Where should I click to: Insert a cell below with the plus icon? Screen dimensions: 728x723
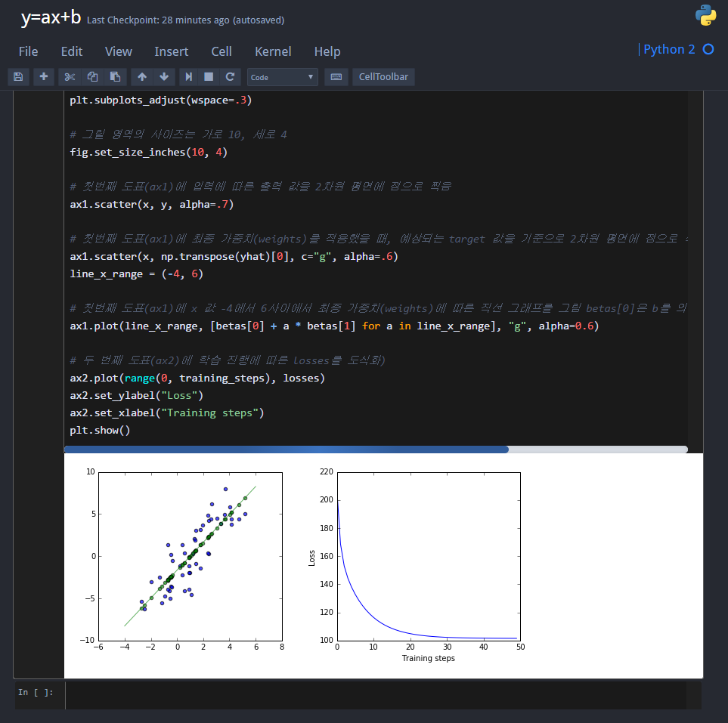point(44,77)
